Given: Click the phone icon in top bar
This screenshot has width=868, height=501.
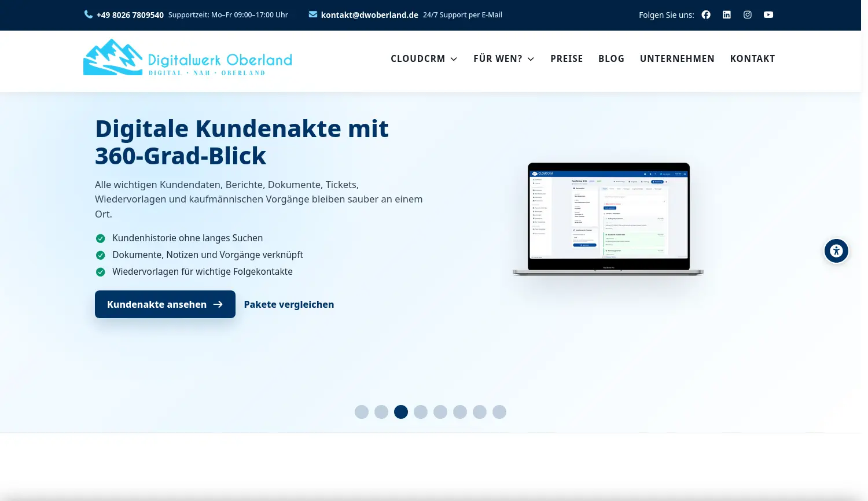Looking at the screenshot, I should click(x=89, y=14).
